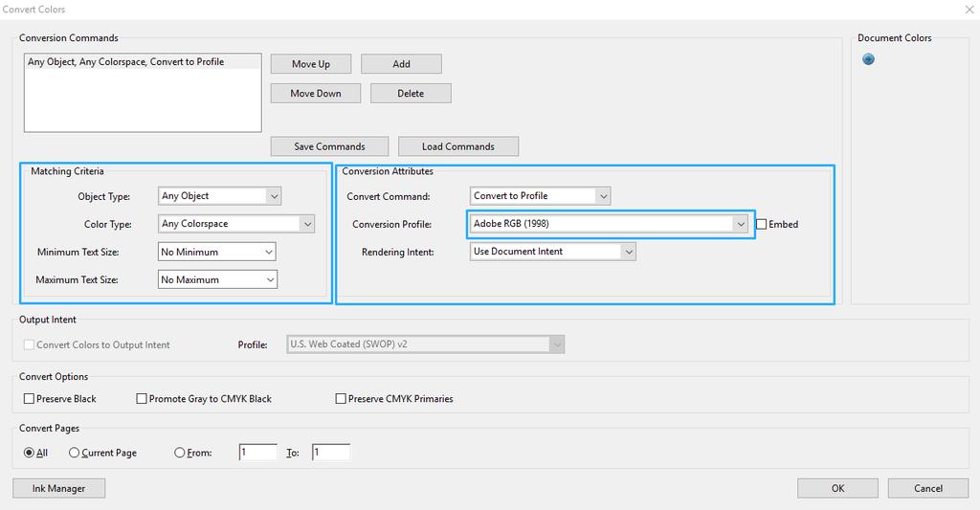Select the Current Page radio button
Screen dimensions: 980x510
(x=74, y=453)
